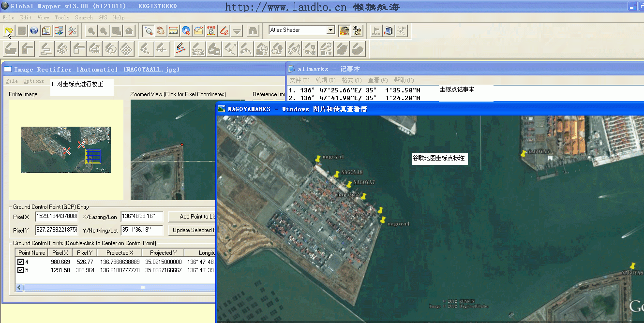This screenshot has width=644, height=323.
Task: Open Notepad 编辑 menu
Action: point(325,80)
